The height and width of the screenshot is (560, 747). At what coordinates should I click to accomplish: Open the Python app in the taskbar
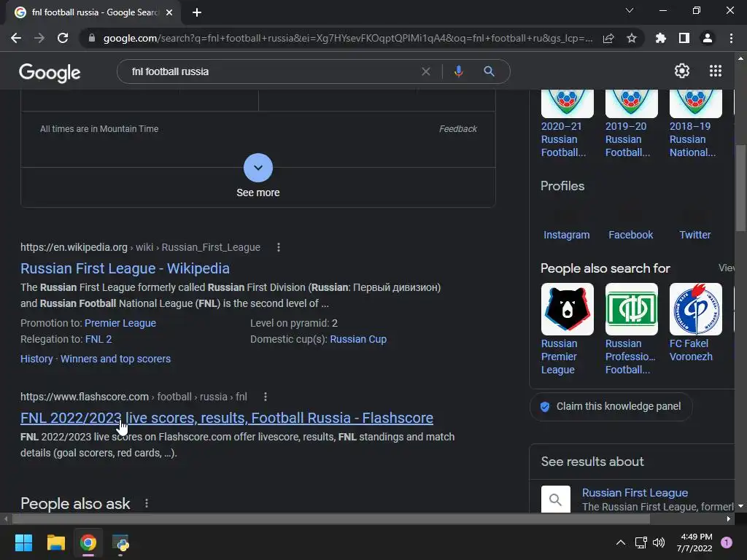120,542
